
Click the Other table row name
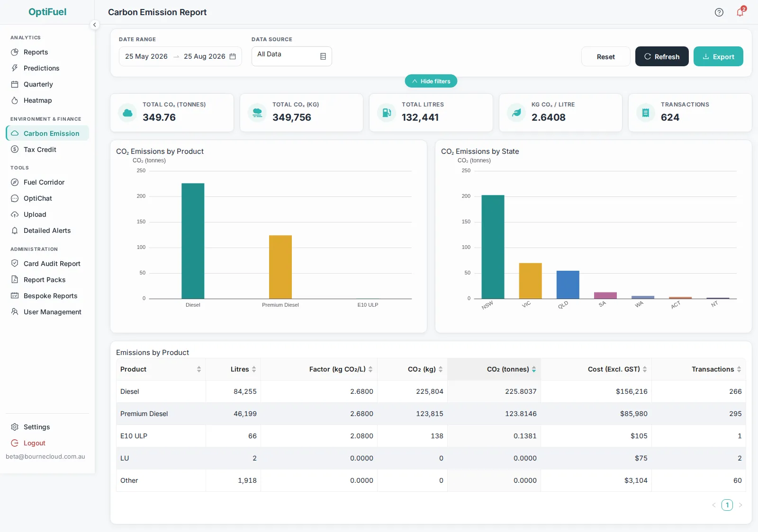(129, 480)
